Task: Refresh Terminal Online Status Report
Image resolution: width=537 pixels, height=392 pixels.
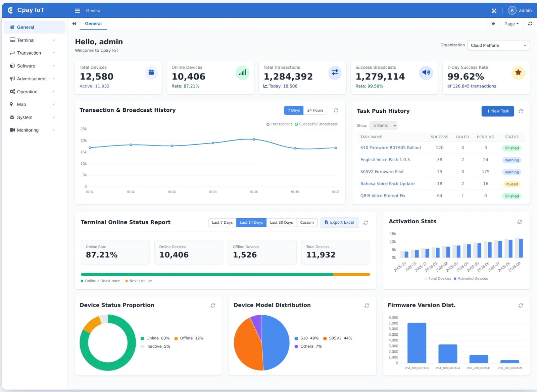Action: [366, 223]
